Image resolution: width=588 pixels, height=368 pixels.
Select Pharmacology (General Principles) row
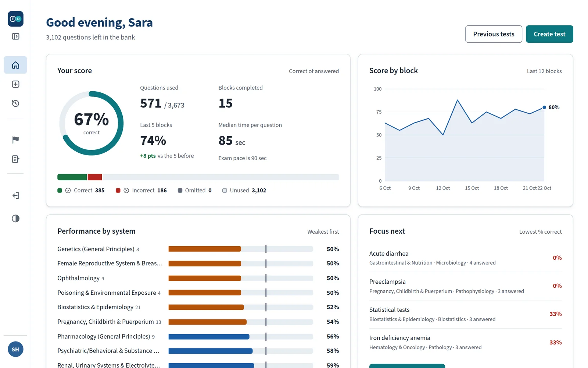tap(198, 336)
